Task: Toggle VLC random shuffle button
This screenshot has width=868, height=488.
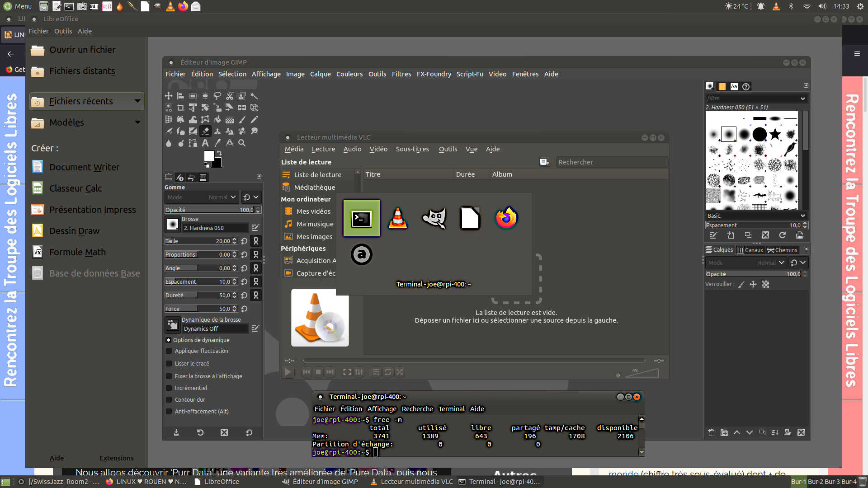Action: 400,372
